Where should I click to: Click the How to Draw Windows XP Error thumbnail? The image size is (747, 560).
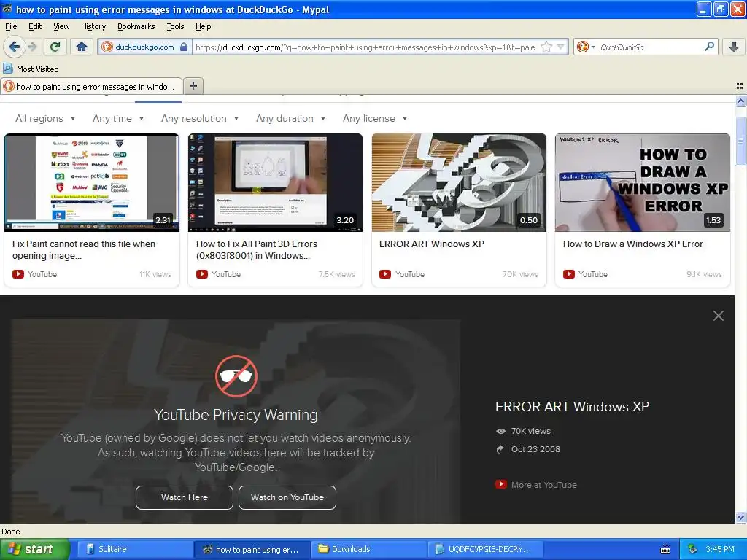pyautogui.click(x=642, y=182)
